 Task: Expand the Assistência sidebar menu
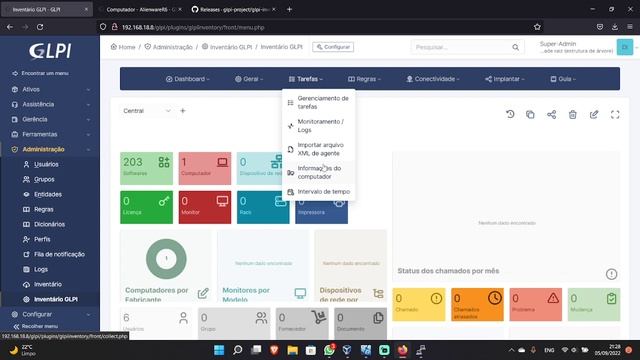coord(50,104)
